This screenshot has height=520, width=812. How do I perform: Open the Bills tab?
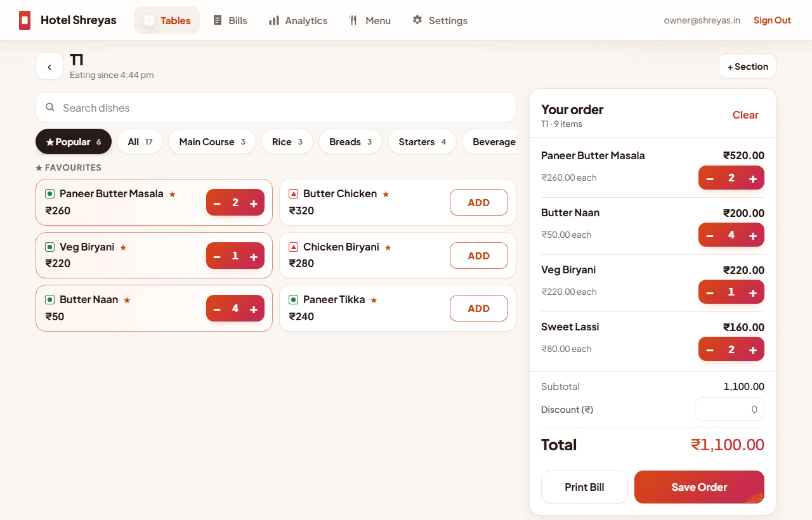230,20
